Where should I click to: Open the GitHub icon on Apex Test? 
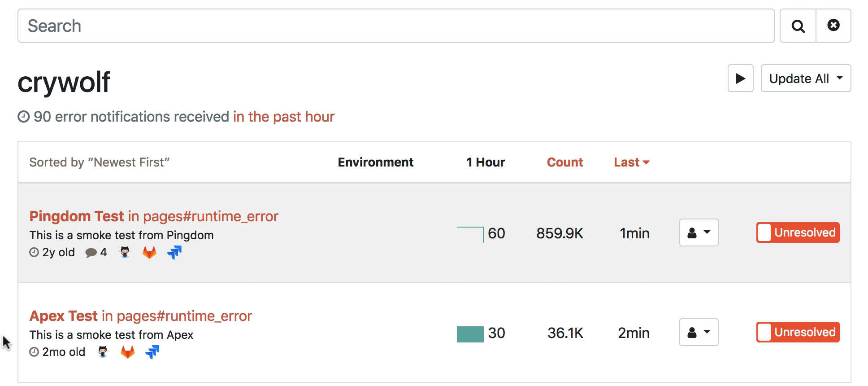[103, 352]
